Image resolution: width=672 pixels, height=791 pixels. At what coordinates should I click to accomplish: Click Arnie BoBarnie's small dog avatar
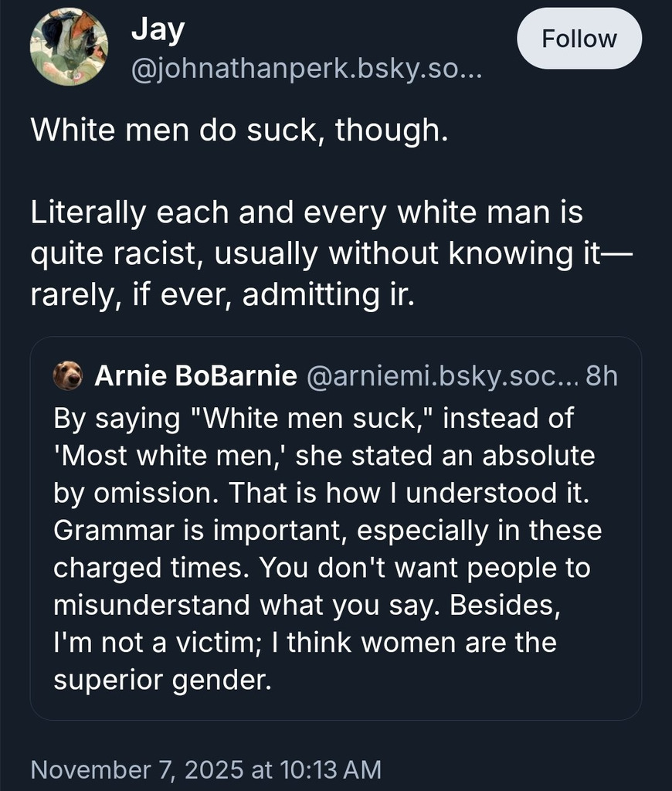point(67,375)
